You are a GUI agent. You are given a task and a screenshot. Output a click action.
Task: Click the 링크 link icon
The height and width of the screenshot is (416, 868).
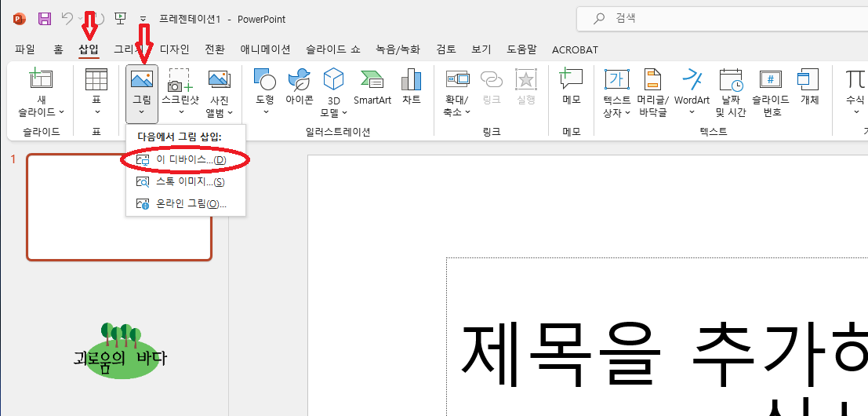tap(492, 80)
